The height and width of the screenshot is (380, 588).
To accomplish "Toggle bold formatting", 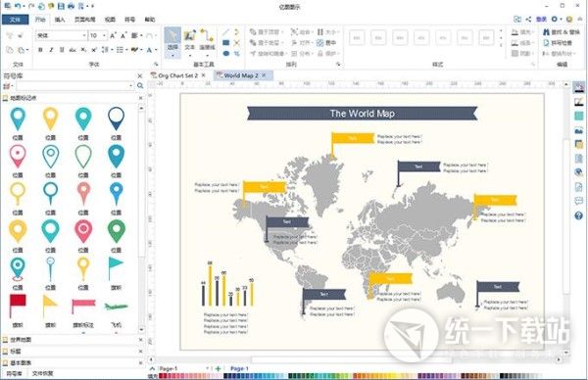I will point(40,50).
